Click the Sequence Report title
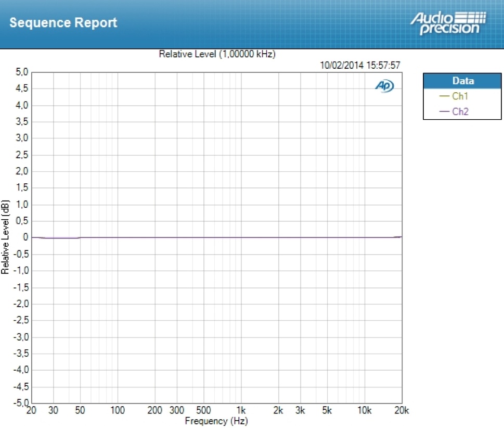 click(63, 23)
